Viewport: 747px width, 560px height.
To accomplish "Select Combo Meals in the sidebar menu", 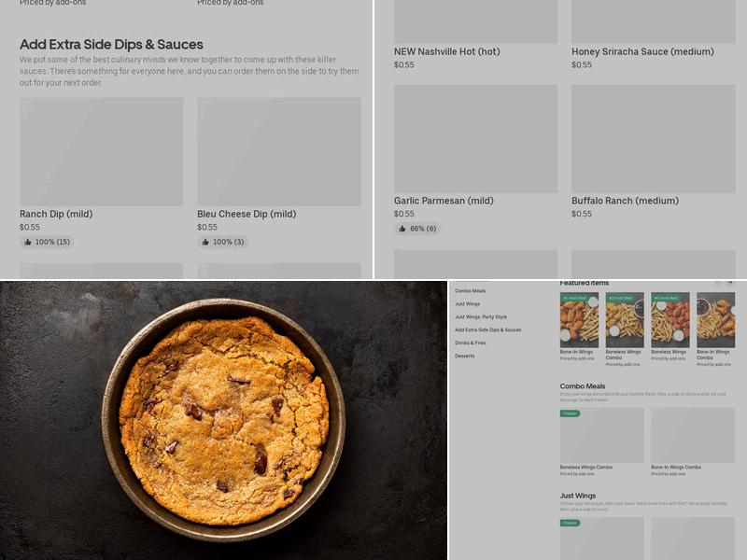I will 471,291.
